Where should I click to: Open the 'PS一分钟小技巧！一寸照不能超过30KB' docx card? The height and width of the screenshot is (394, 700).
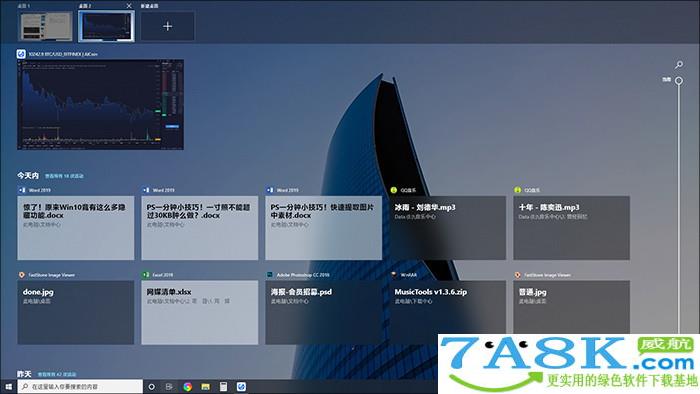(200, 228)
